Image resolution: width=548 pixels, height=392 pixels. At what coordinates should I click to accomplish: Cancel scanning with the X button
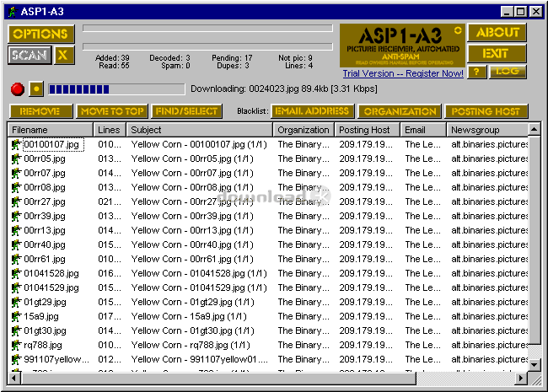63,55
